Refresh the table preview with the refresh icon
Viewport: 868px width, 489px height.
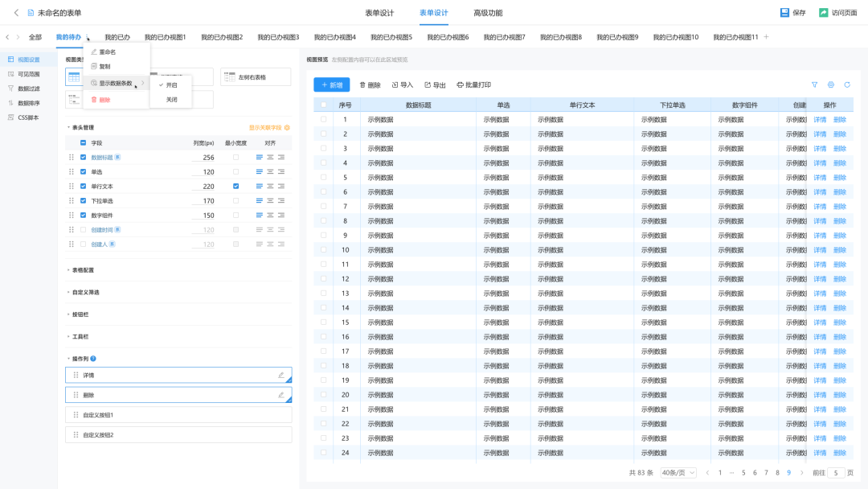click(x=848, y=84)
